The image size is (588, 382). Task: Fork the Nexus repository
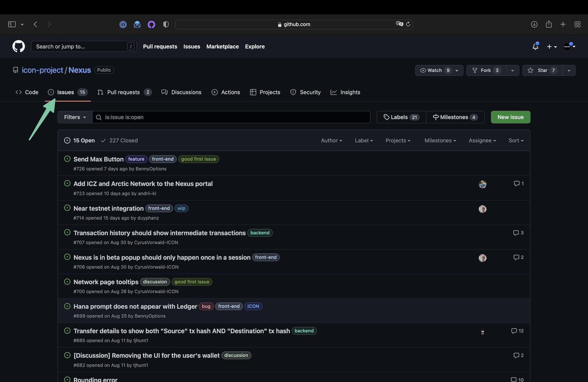486,70
